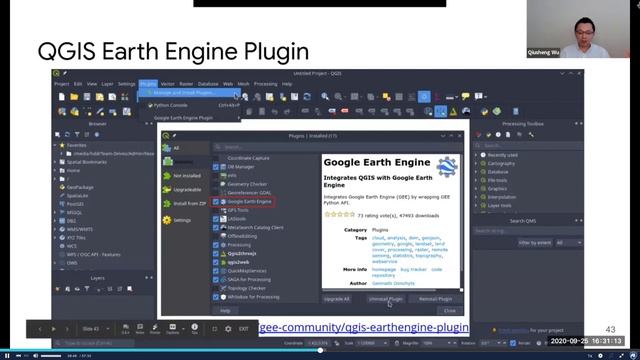Click the Zoom Out magnifier icon

(x=338, y=96)
